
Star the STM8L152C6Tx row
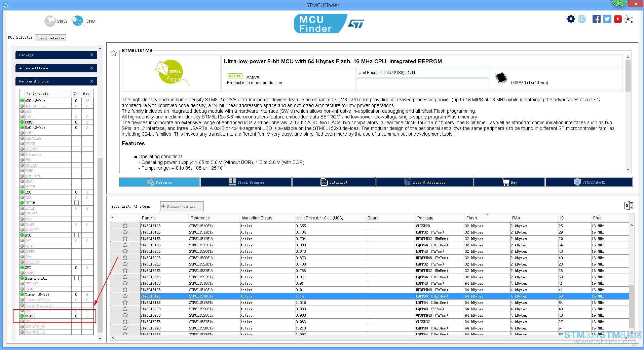coord(125,251)
